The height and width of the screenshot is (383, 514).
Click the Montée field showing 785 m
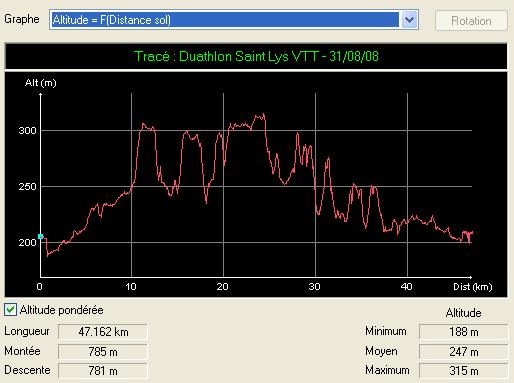103,351
